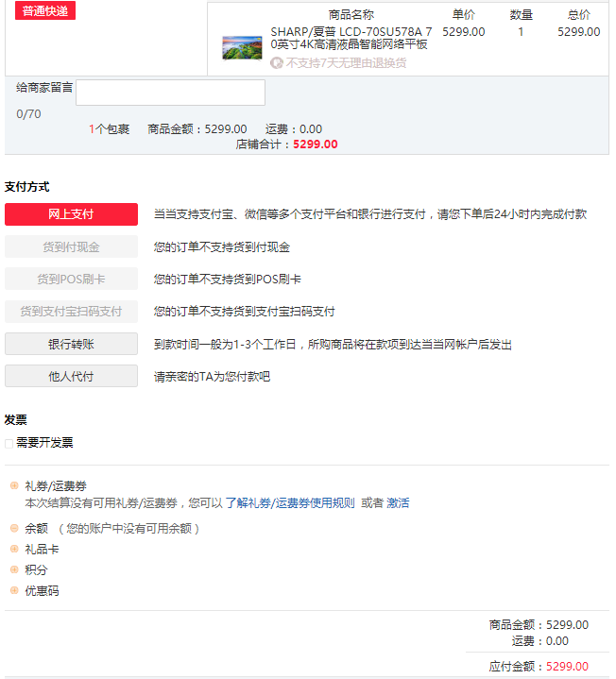Viewport: 616px width, 679px height.
Task: Check the 需要开发票 checkbox
Action: pyautogui.click(x=9, y=444)
